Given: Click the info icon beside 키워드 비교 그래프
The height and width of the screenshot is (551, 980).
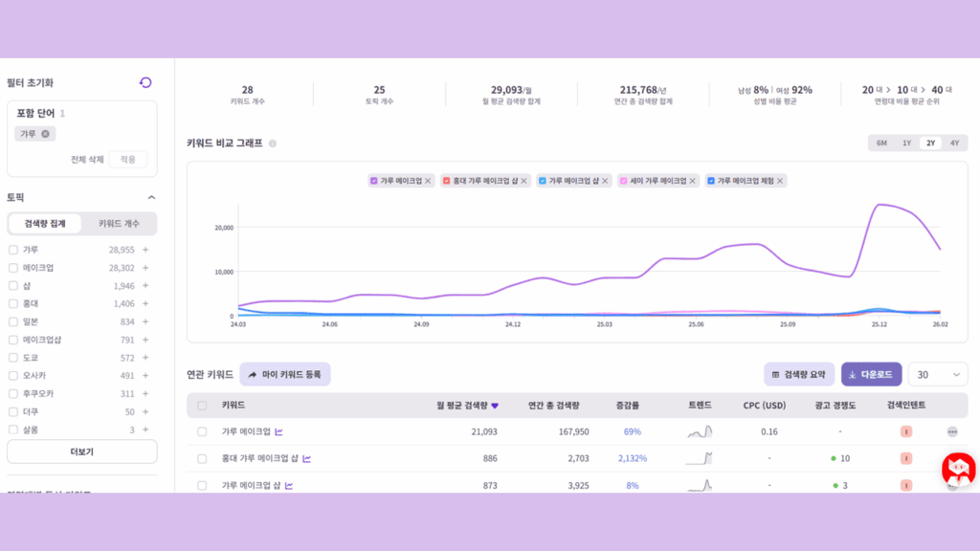Looking at the screenshot, I should [273, 143].
